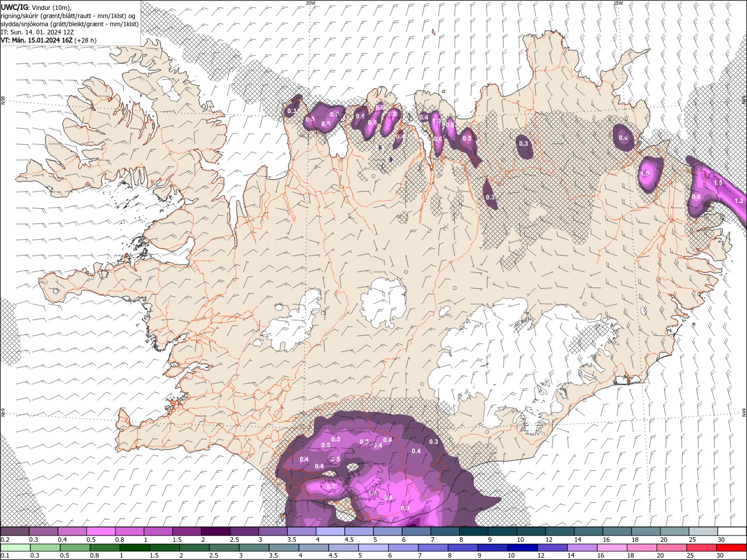
Task: Click the 1.2 precipitation value on the map
Action: 738,201
